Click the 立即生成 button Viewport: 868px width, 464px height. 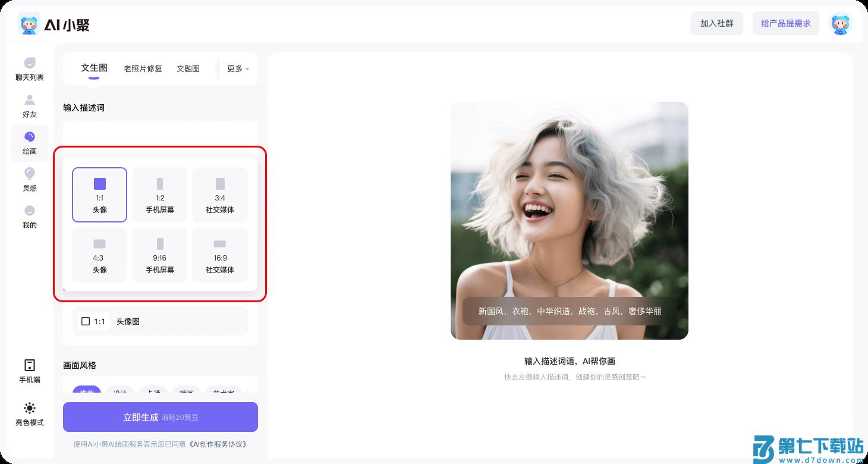160,417
